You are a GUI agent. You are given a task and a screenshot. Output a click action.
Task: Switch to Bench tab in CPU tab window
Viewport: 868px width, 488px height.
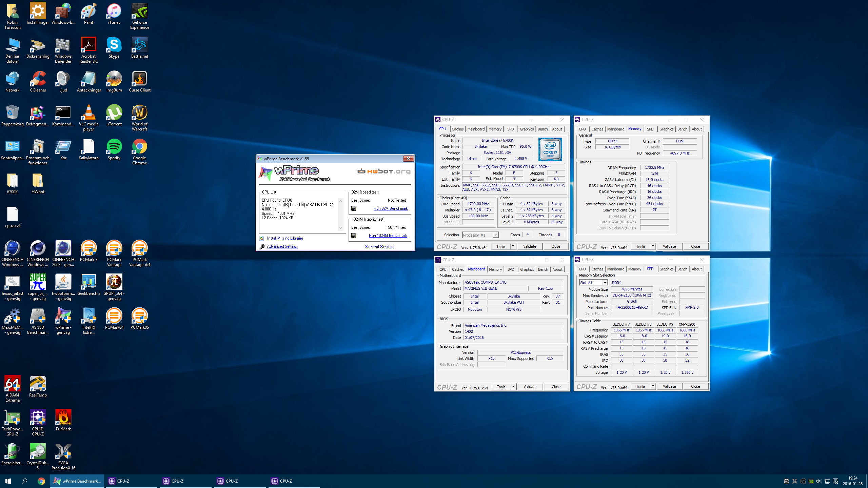click(x=542, y=129)
